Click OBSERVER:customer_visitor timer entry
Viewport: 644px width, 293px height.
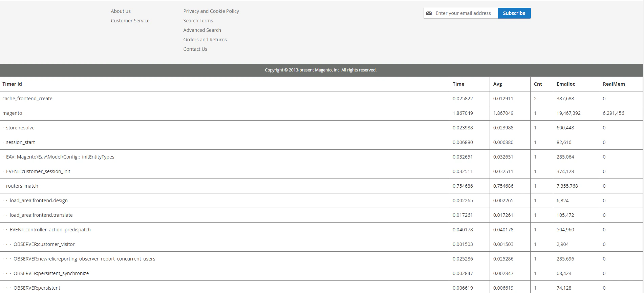tap(44, 244)
